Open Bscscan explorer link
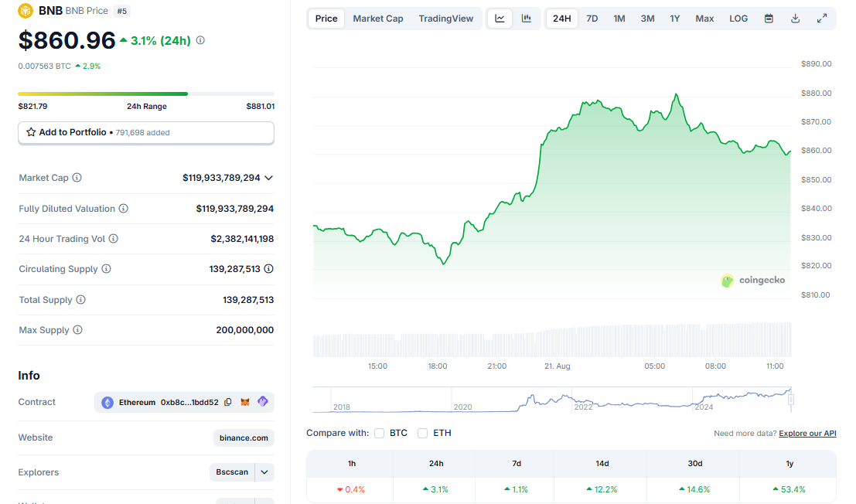The width and height of the screenshot is (856, 504). tap(232, 472)
